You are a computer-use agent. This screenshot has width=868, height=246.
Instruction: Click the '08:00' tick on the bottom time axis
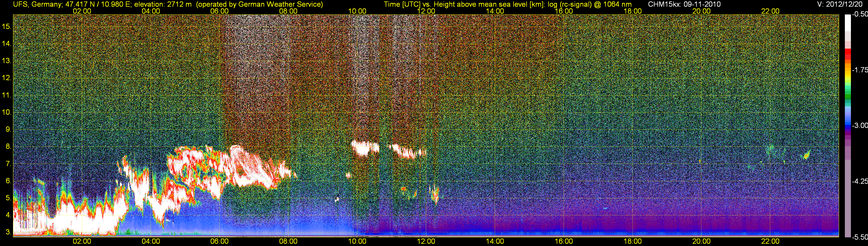pyautogui.click(x=288, y=241)
